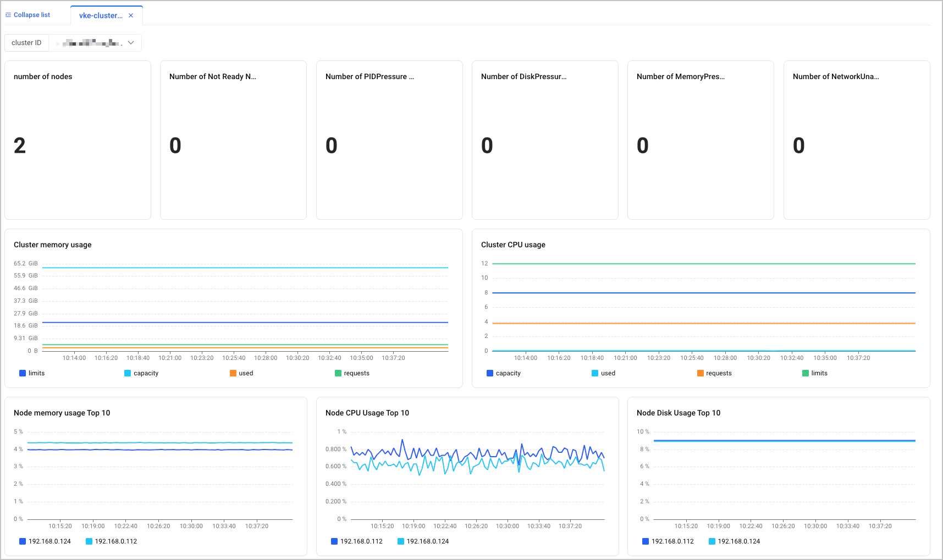Toggle requests legend in Cluster CPU usage

point(714,373)
